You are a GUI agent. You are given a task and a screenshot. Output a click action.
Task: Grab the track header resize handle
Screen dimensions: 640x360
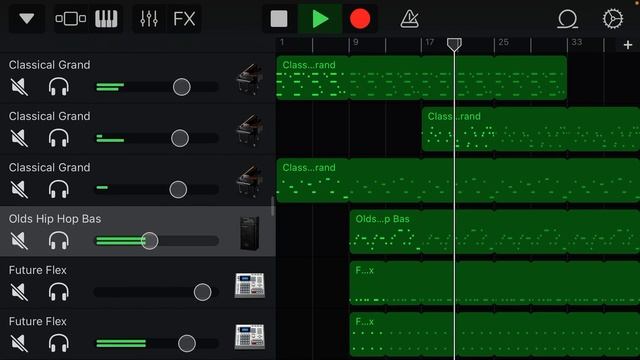tap(273, 206)
